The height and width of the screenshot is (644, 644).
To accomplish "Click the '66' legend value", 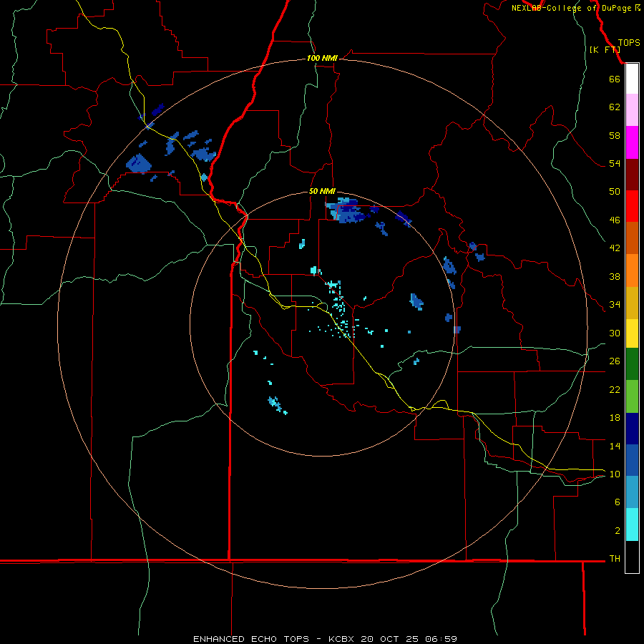I will [615, 79].
